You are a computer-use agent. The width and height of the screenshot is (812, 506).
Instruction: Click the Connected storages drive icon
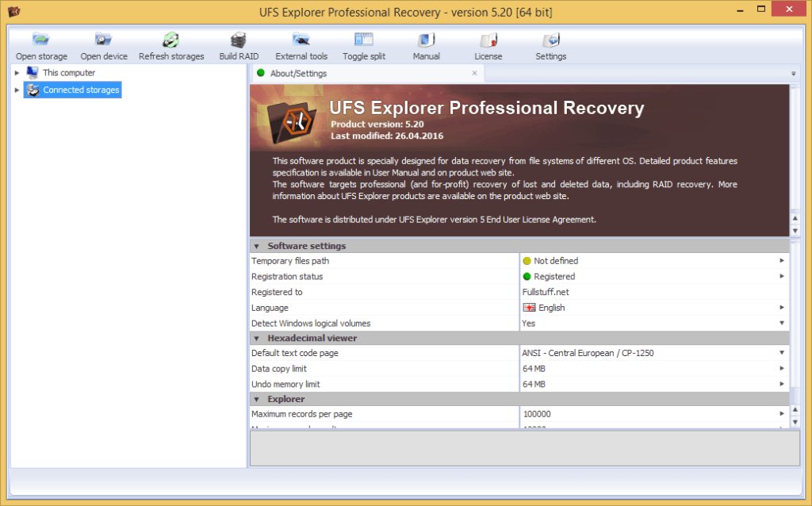(33, 90)
